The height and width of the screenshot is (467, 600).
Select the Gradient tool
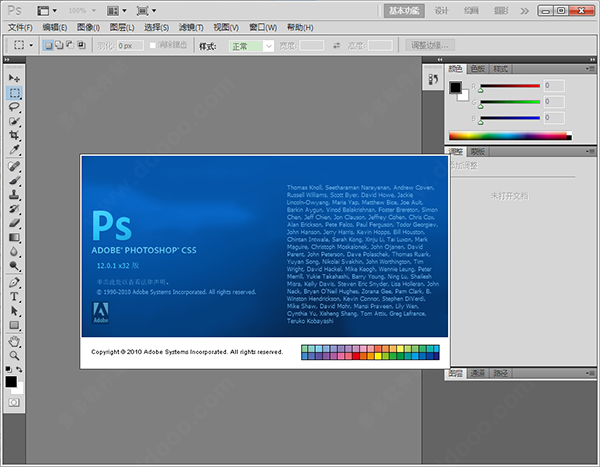[x=14, y=238]
